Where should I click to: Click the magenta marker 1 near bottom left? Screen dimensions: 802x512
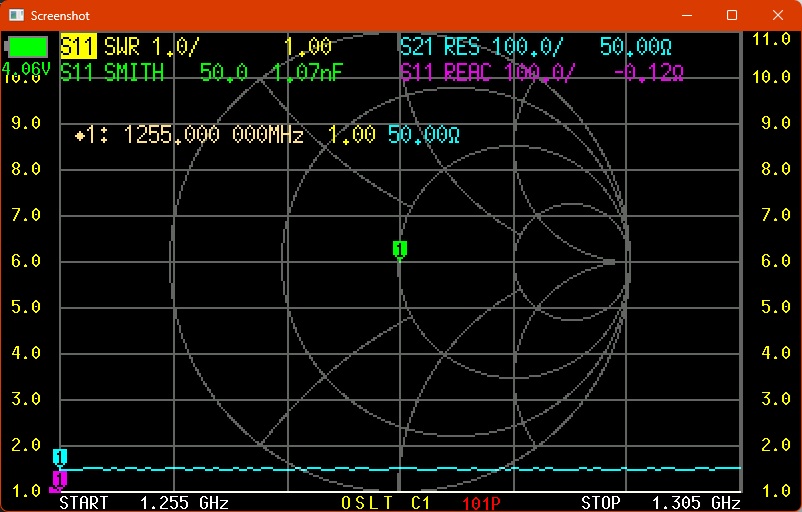[58, 481]
